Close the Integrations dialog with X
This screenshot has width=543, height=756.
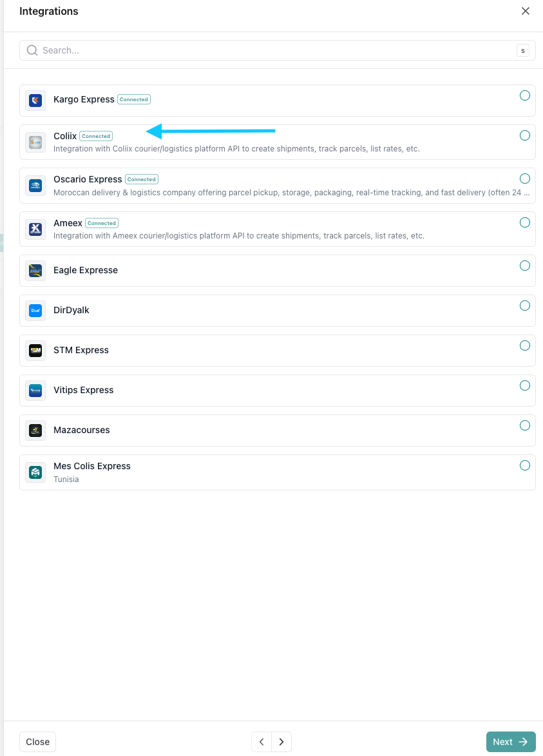point(526,11)
